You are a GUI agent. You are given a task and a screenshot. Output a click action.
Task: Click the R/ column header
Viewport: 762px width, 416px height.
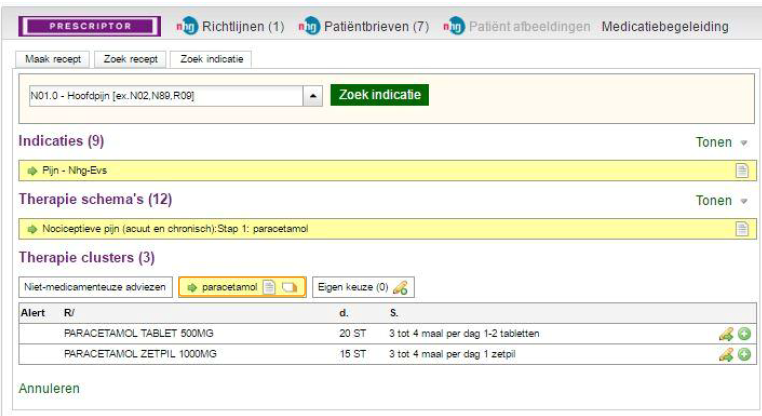(69, 313)
